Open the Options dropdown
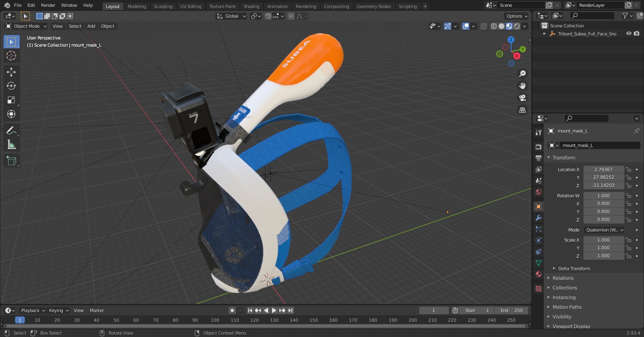The height and width of the screenshot is (337, 644). click(x=517, y=16)
